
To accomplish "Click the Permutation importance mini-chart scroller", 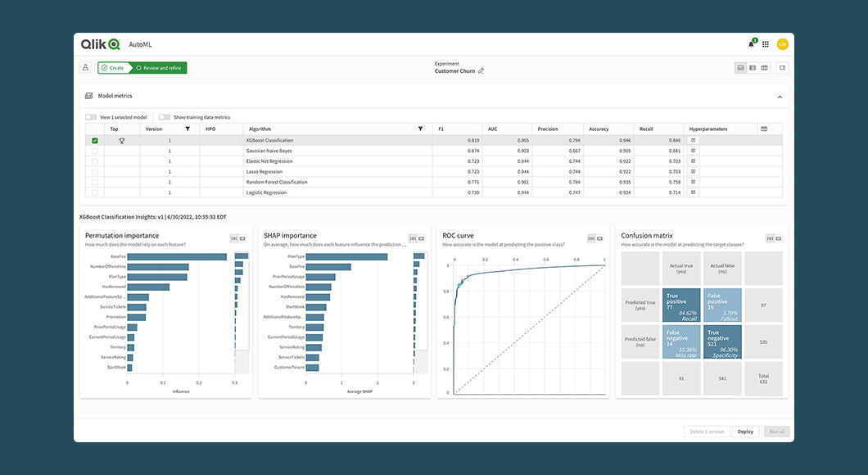I will pos(242,311).
